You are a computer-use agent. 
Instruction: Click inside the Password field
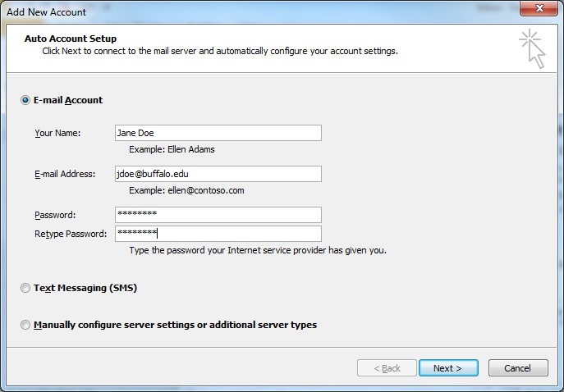218,215
